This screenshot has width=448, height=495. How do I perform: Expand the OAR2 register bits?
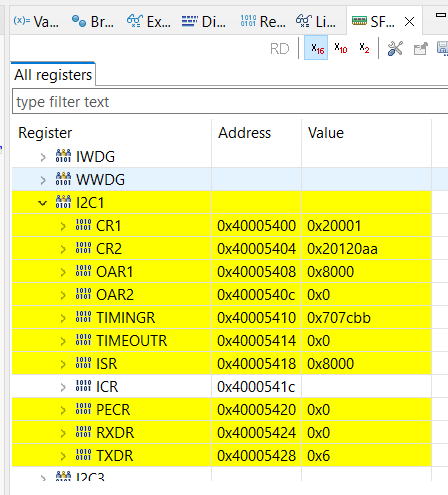coord(63,295)
